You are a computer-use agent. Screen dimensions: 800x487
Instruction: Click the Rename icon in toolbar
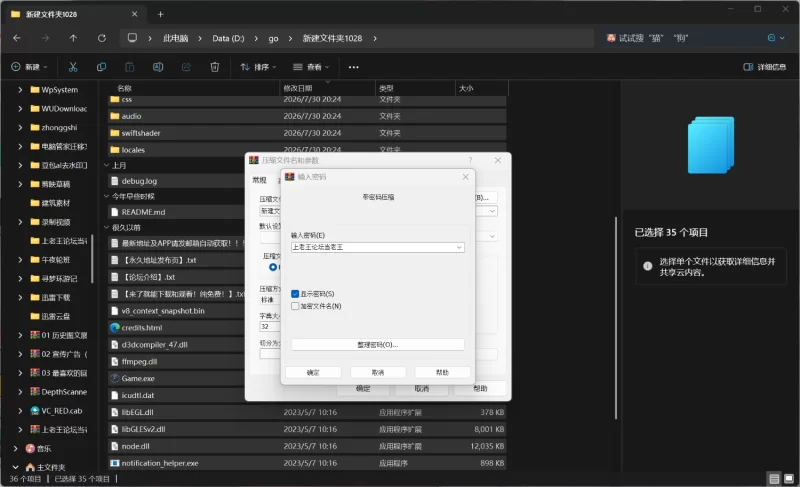click(158, 67)
